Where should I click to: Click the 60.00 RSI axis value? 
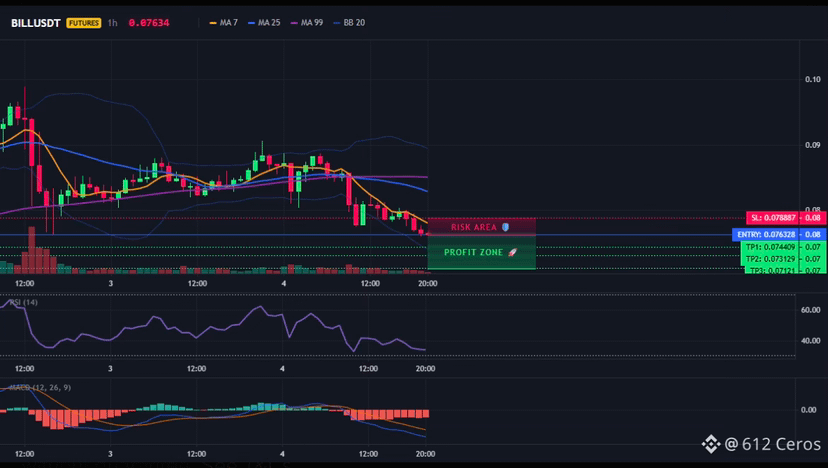811,310
